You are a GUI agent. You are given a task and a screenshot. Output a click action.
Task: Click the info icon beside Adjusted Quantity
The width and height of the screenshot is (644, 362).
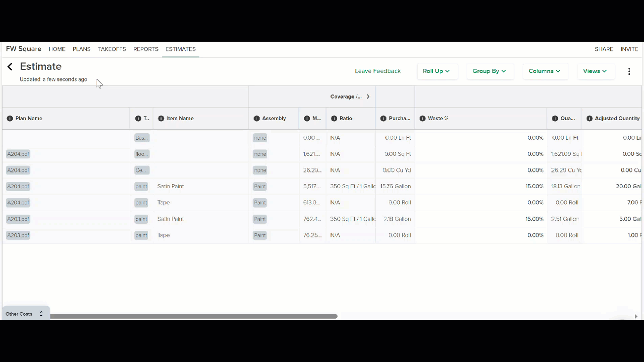(589, 119)
